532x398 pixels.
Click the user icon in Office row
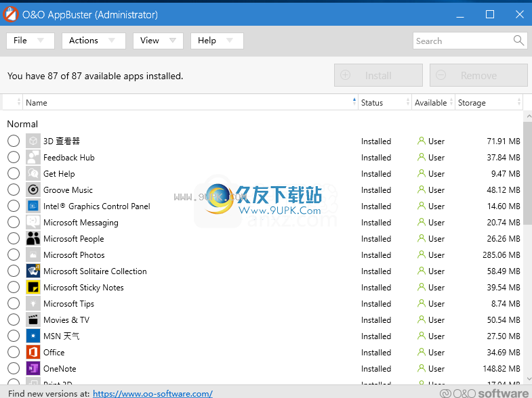[x=422, y=352]
